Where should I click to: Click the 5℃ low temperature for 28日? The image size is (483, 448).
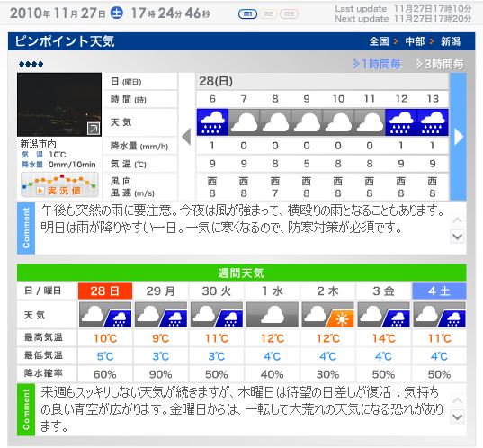(105, 356)
